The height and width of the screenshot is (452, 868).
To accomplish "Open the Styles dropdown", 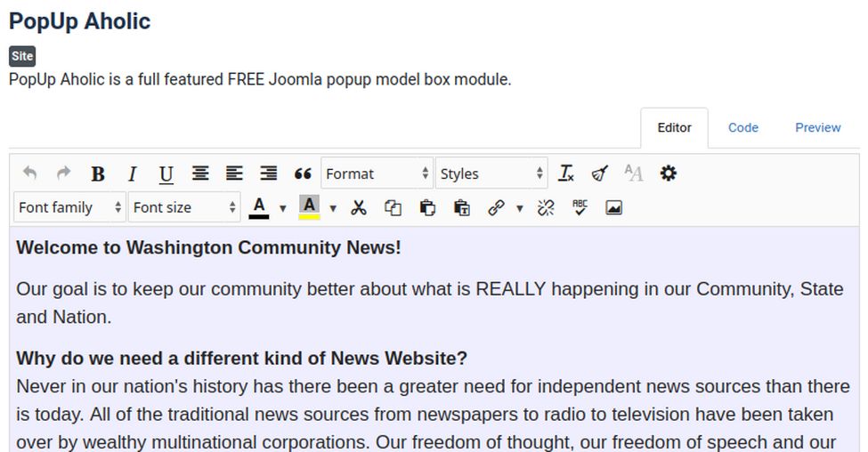I will [491, 174].
